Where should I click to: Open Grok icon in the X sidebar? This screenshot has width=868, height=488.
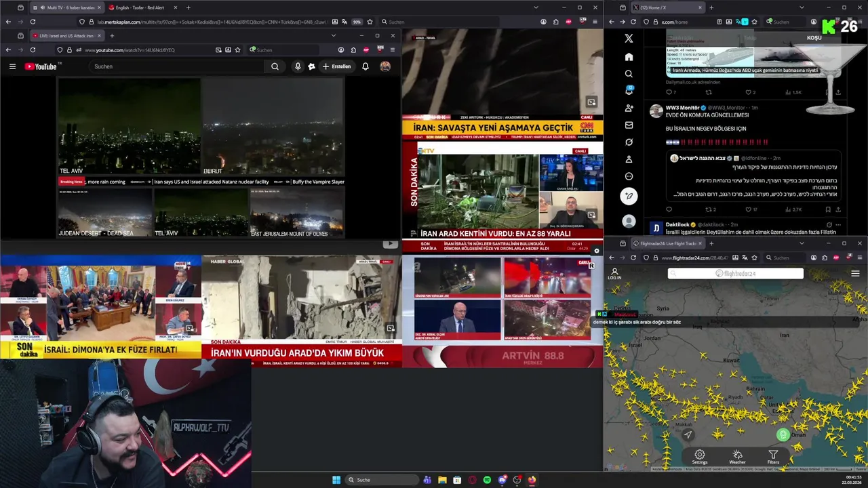pyautogui.click(x=629, y=142)
